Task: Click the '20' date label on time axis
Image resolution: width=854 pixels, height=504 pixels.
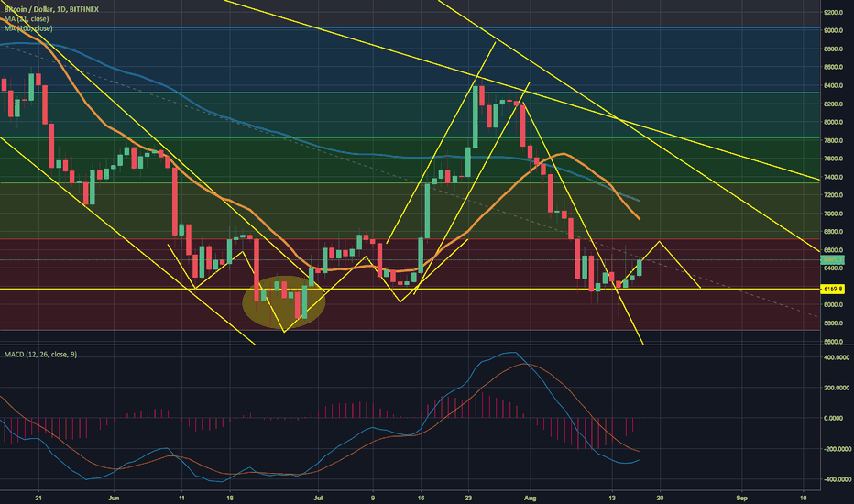Action: (660, 498)
